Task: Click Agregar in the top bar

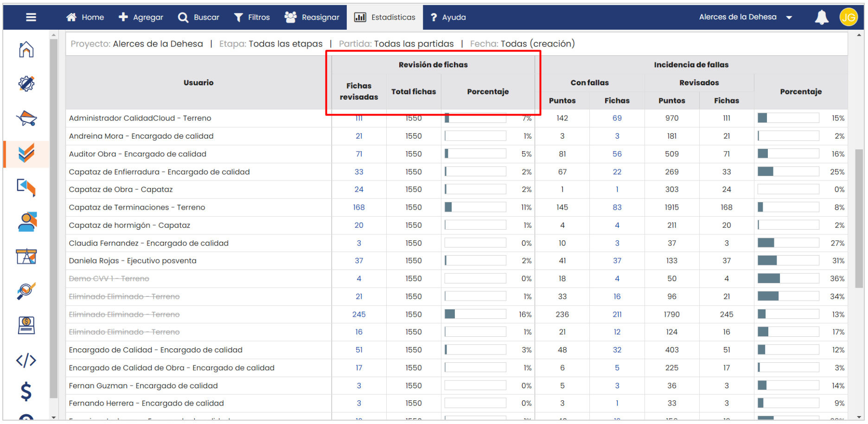Action: pyautogui.click(x=141, y=17)
